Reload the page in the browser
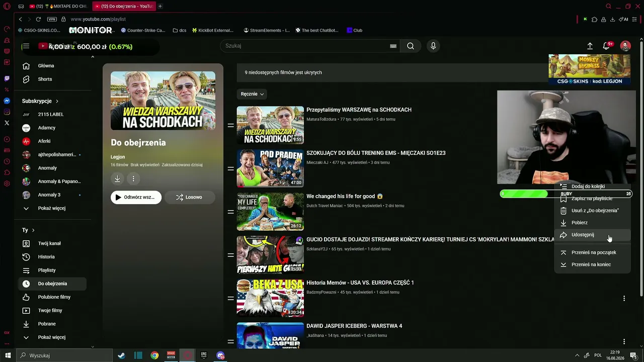644x362 pixels. pos(38,19)
